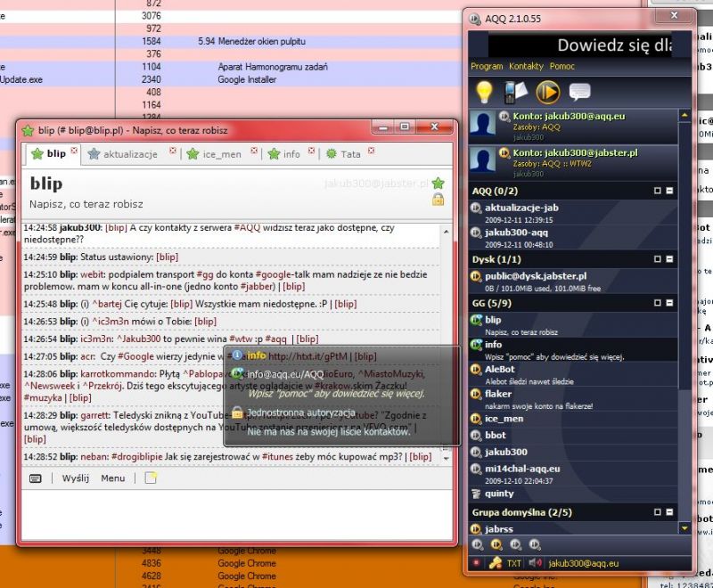Viewport: 713px width, 588px height.
Task: Toggle the speaker sound icon in AQQ status bar
Action: click(x=535, y=563)
